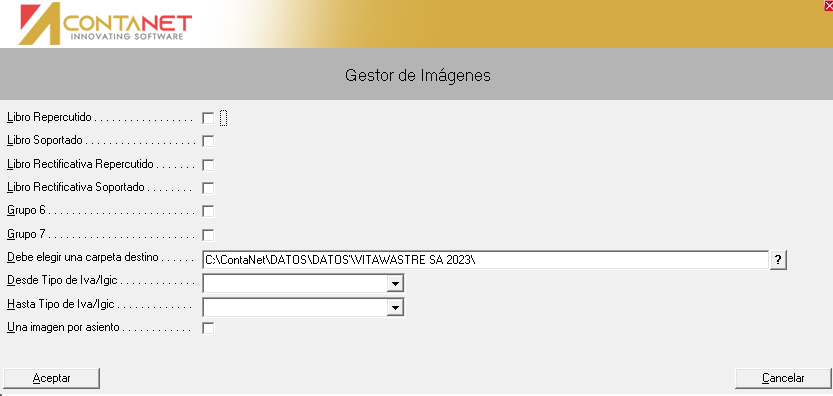Click the 'Debe elegir una carpeta destino' label
Image resolution: width=833 pixels, height=396 pixels.
[x=83, y=257]
